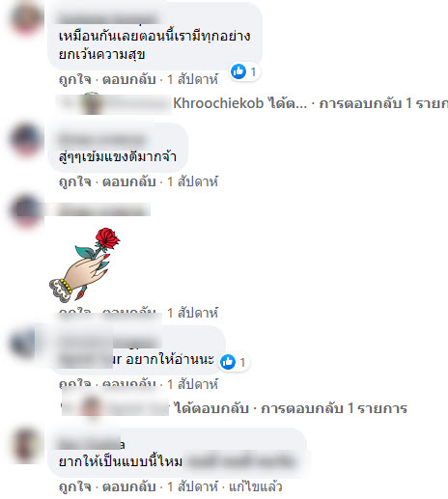Click the thumbs-up reaction on the 'อยากให้อ่านนะ' comment
Image resolution: width=448 pixels, height=499 pixels.
click(228, 362)
